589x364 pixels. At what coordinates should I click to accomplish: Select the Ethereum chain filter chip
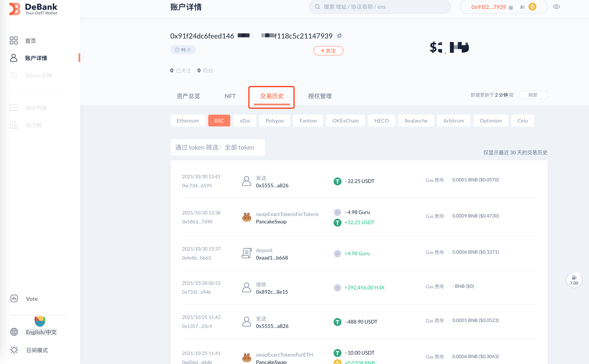pos(187,121)
